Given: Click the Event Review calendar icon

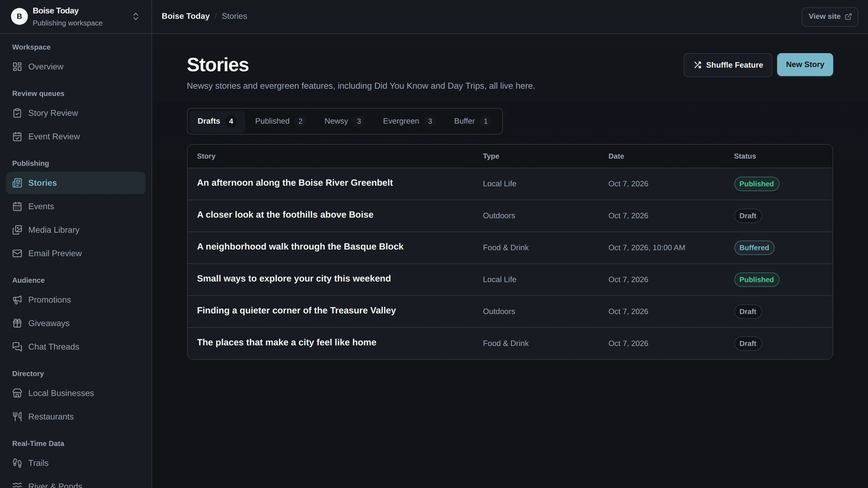Looking at the screenshot, I should click(x=17, y=137).
